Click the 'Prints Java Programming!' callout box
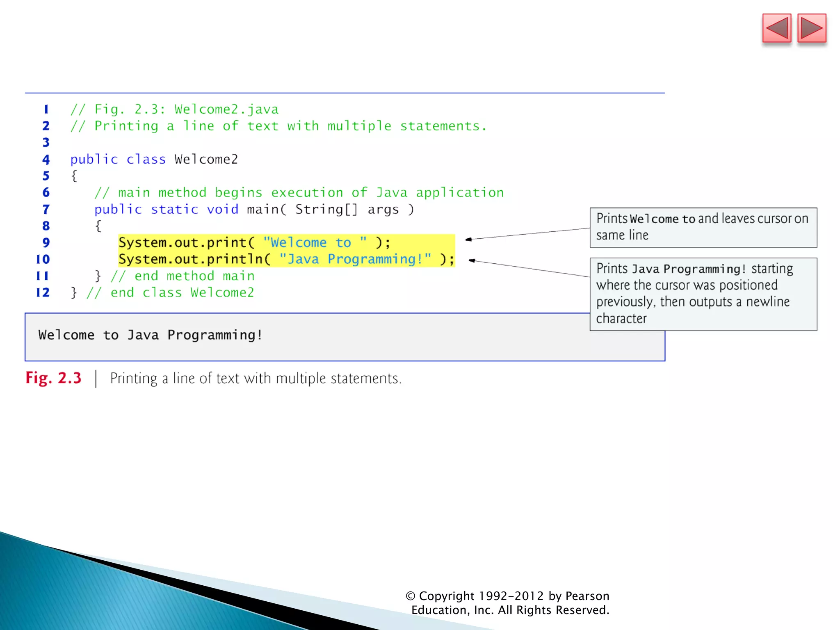 [x=703, y=294]
